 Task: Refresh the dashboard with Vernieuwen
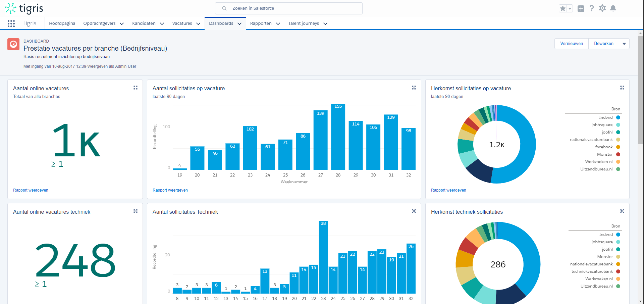point(571,44)
